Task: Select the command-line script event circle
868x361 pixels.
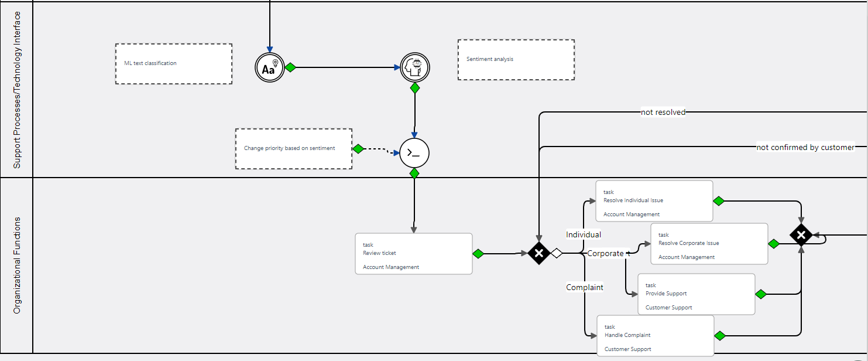Action: [414, 153]
